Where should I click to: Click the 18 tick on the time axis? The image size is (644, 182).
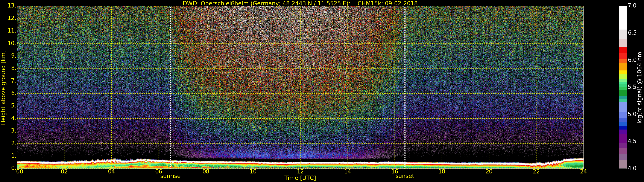tap(442, 172)
